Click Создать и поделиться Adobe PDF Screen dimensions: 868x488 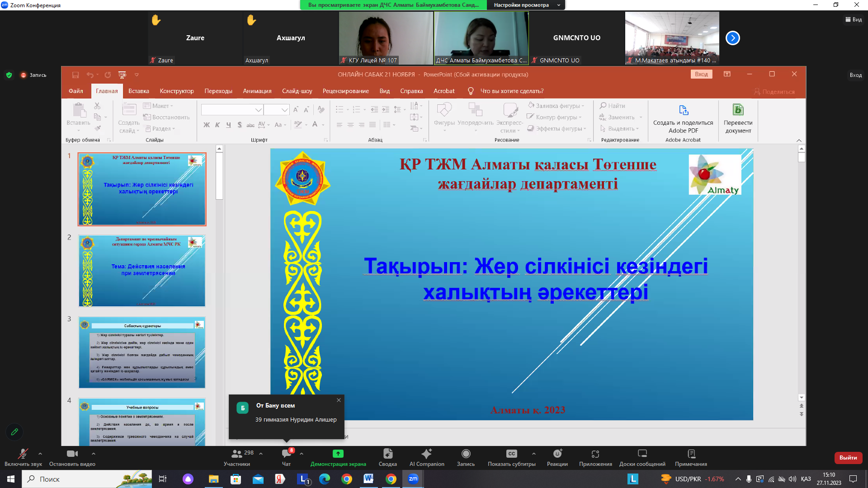coord(683,119)
